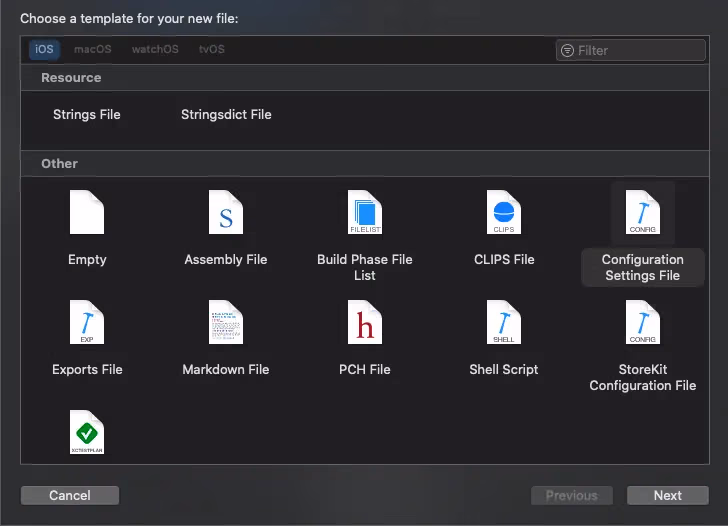Select the Strings File template
The image size is (728, 526).
87,114
